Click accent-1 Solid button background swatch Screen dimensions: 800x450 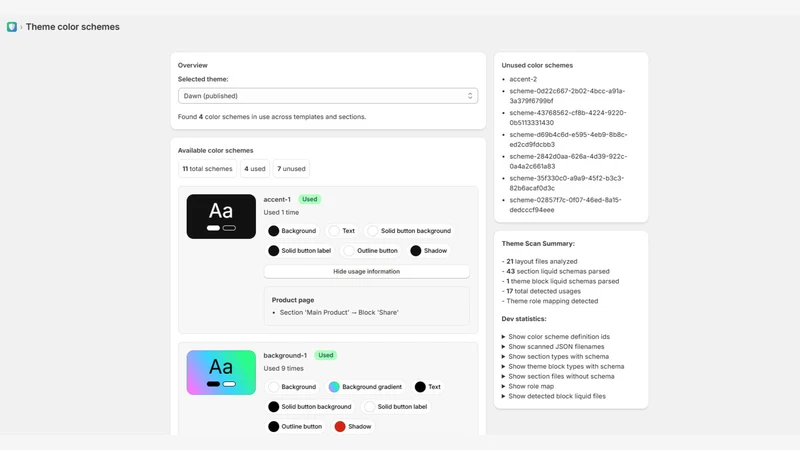click(372, 231)
